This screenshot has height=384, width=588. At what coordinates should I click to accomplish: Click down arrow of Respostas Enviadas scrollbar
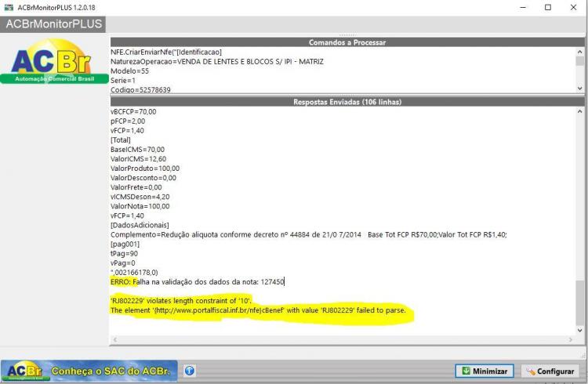[x=579, y=331]
